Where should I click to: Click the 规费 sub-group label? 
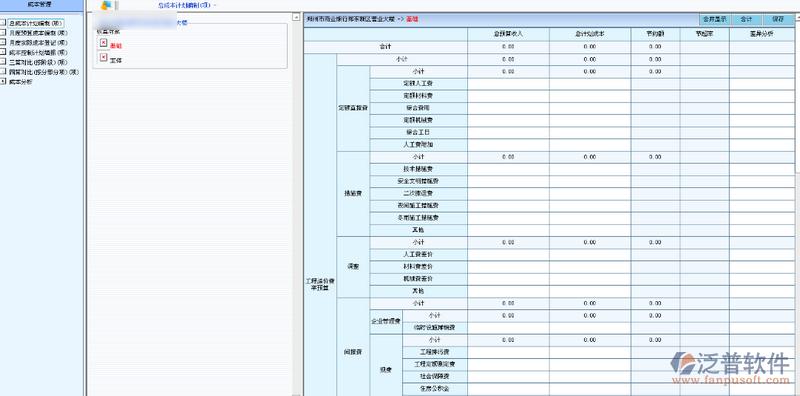pos(386,370)
